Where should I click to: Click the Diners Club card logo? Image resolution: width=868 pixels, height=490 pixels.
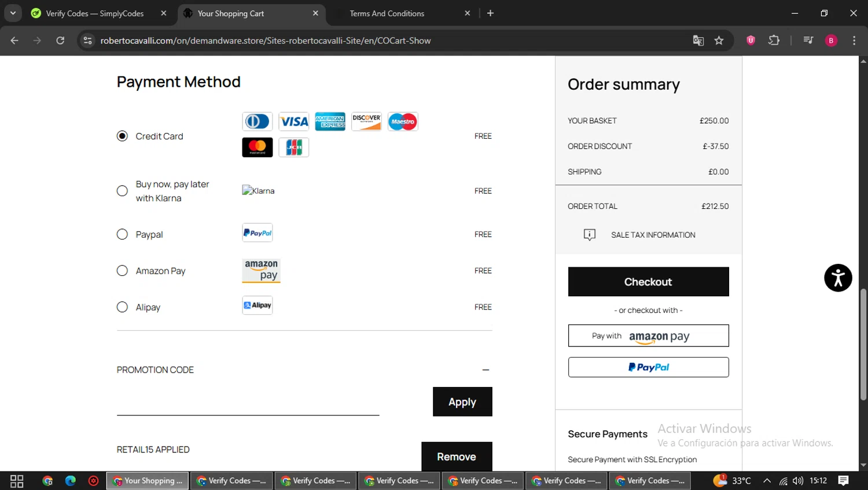point(258,121)
